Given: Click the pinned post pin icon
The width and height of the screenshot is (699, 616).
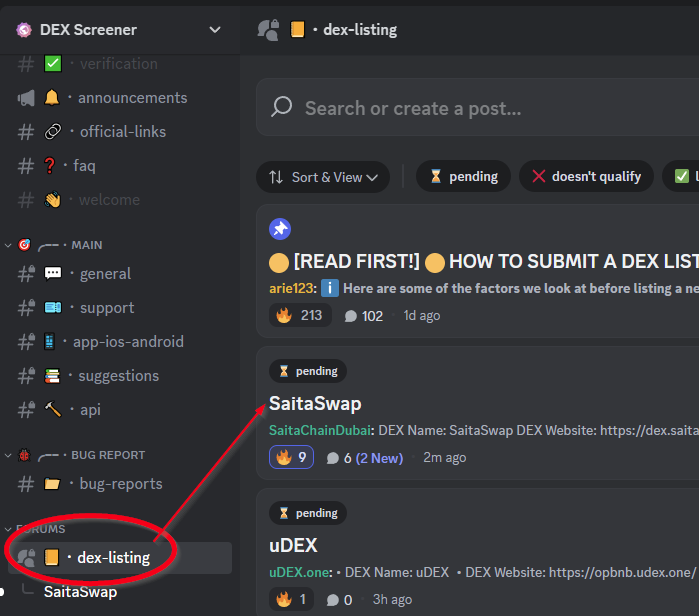Looking at the screenshot, I should (280, 229).
